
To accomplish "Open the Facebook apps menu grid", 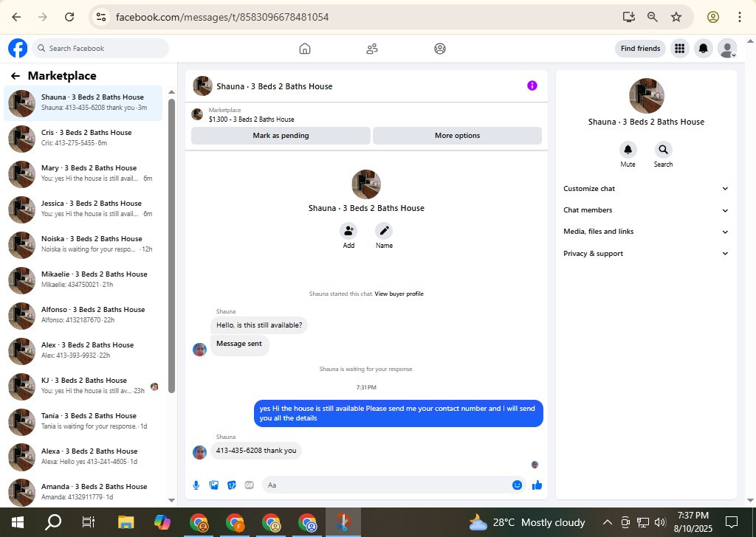I will point(680,49).
